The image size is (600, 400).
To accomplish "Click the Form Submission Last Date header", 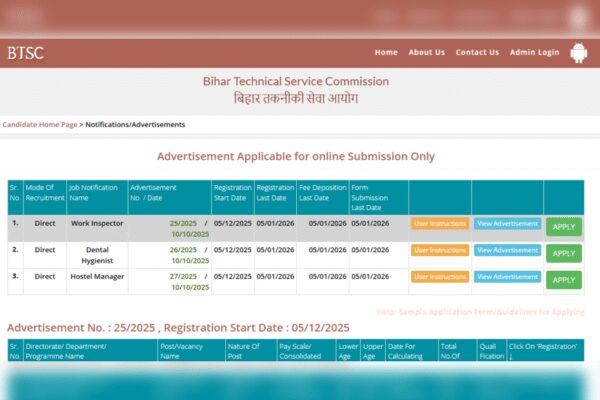I will (378, 198).
